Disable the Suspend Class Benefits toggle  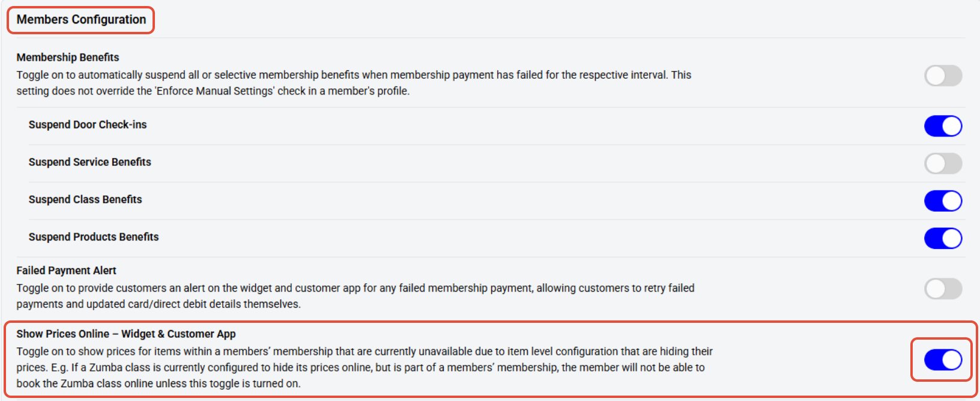pyautogui.click(x=943, y=201)
